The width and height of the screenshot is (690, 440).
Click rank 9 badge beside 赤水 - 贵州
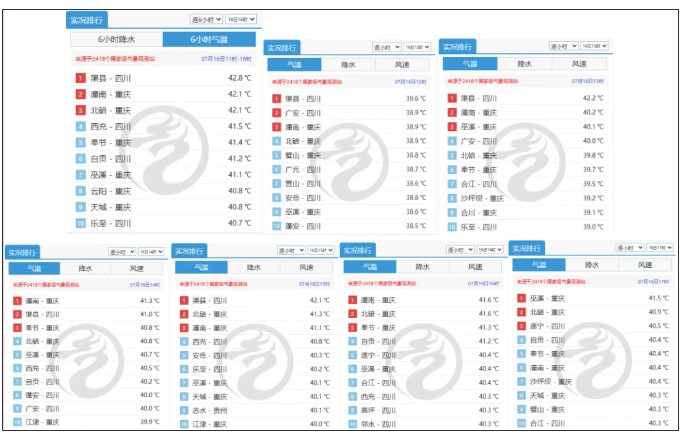pyautogui.click(x=184, y=411)
